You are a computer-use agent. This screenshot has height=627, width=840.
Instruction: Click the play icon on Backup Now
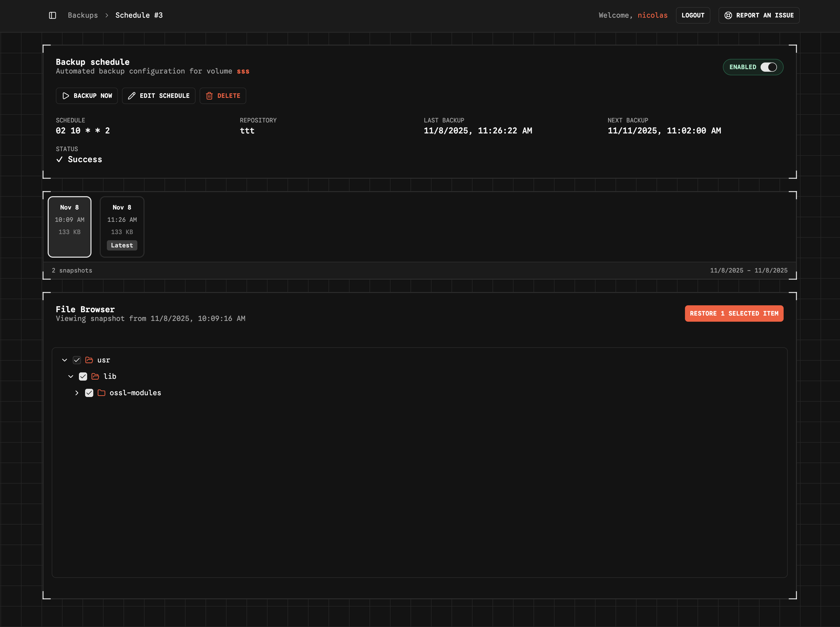point(66,96)
